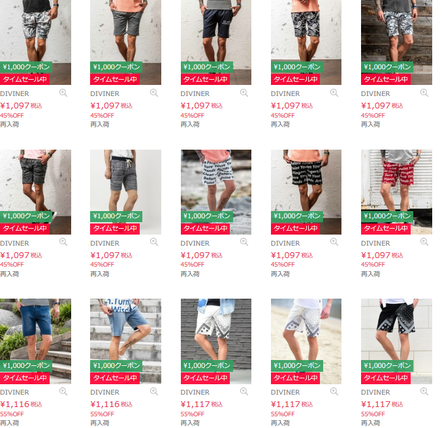Open the red lettered shorts product image
Image resolution: width=442 pixels, height=428 pixels.
[396, 192]
